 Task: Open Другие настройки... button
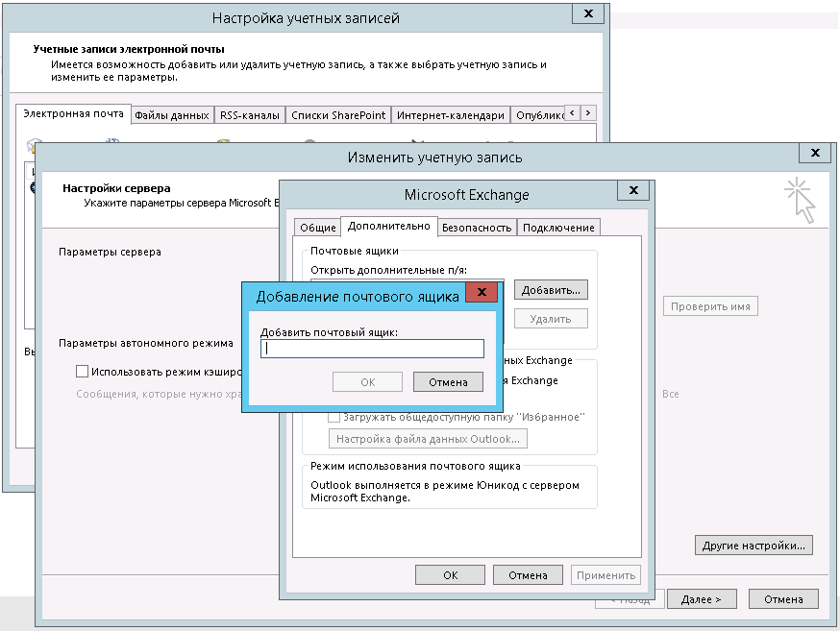tap(754, 546)
